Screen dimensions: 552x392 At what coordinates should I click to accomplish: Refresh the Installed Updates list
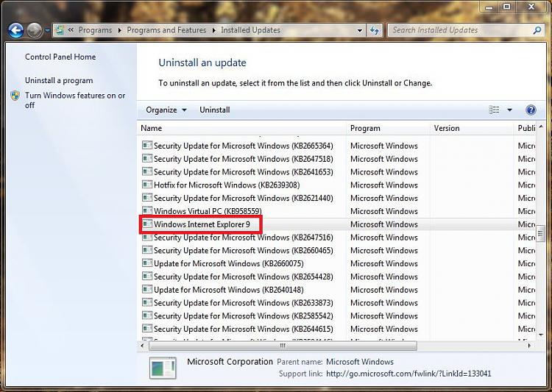pyautogui.click(x=374, y=31)
